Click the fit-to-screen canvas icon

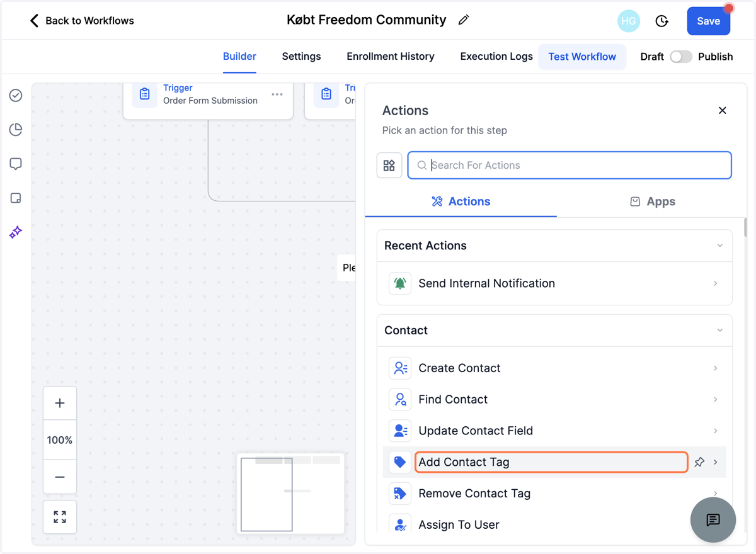click(x=60, y=517)
